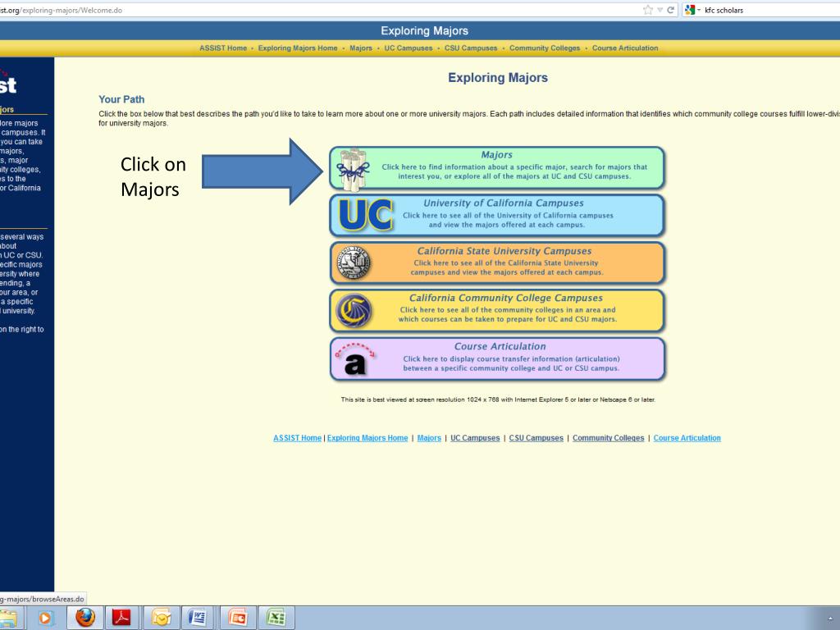Follow the footer Course Articulation link
Viewport: 840px width, 630px height.
[687, 438]
